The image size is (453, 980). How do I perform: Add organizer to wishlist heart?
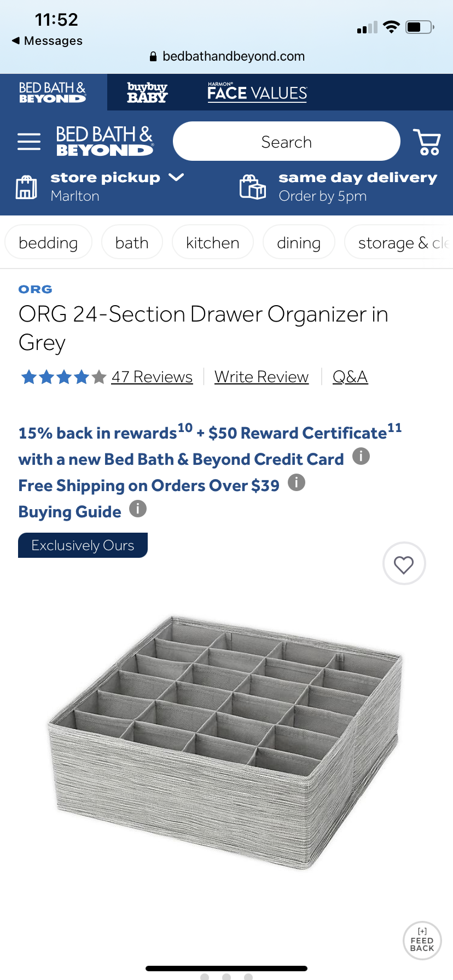(x=404, y=564)
